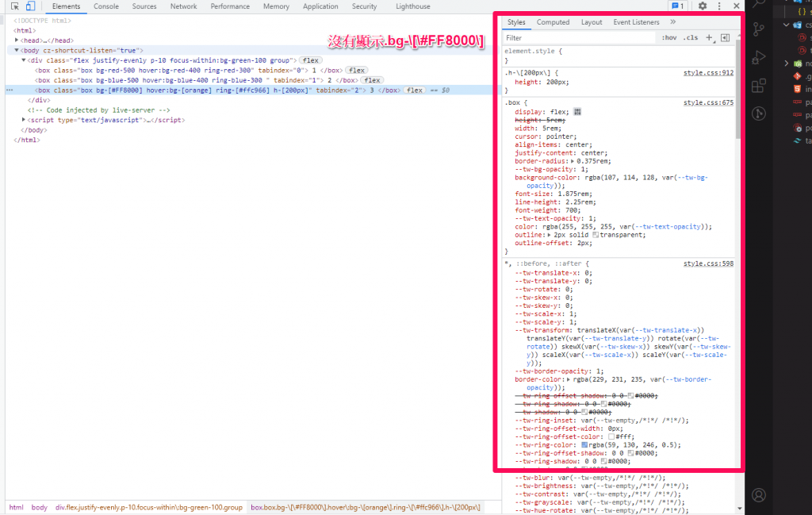Screen dimensions: 812x515
Task: Click the width: 5rem value
Action: point(552,129)
